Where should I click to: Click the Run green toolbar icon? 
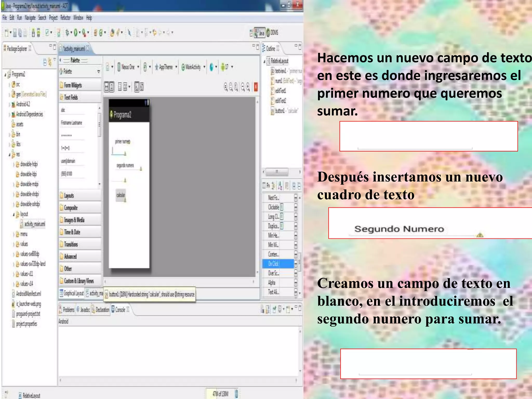tap(76, 33)
